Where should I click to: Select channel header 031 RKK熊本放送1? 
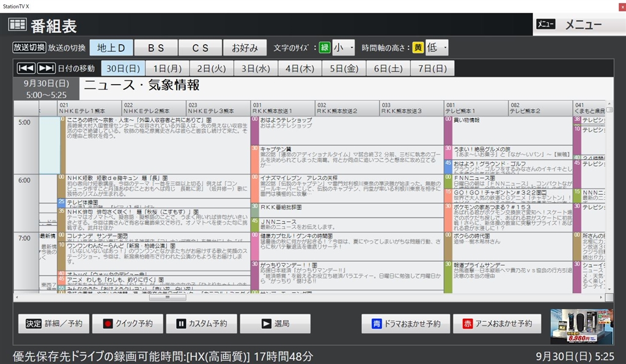click(283, 108)
